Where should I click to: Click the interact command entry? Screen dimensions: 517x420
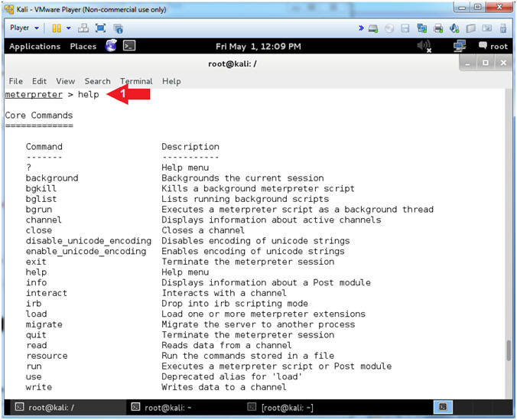[x=47, y=293]
